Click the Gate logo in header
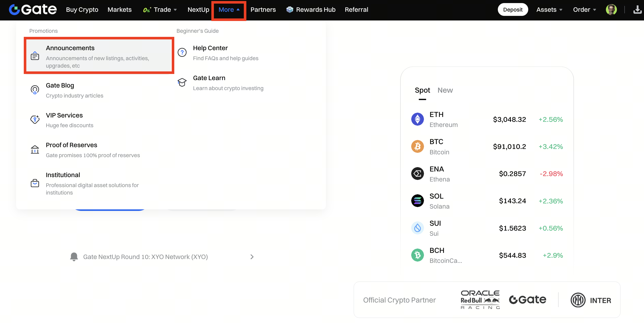 [33, 10]
